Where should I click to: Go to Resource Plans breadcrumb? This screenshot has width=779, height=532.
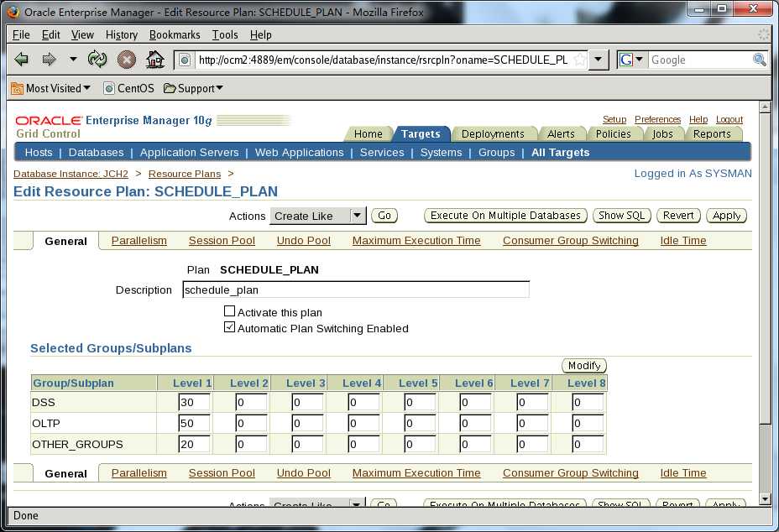click(185, 174)
